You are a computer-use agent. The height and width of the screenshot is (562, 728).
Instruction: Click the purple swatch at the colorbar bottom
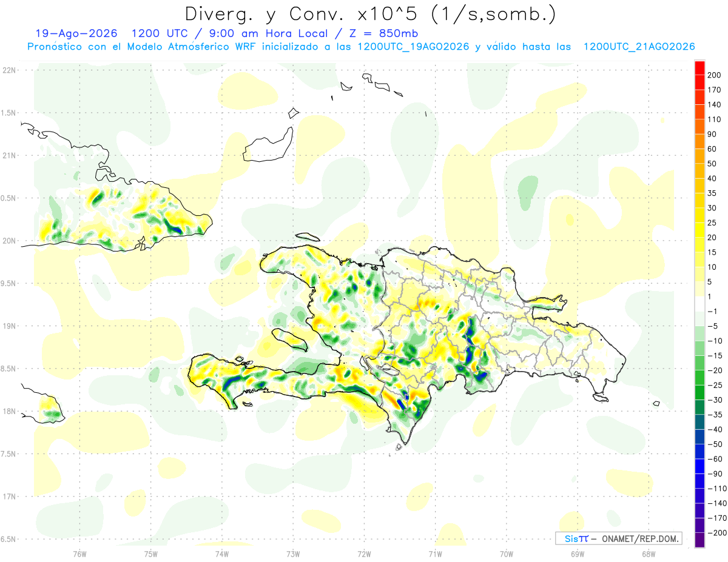[x=700, y=540]
